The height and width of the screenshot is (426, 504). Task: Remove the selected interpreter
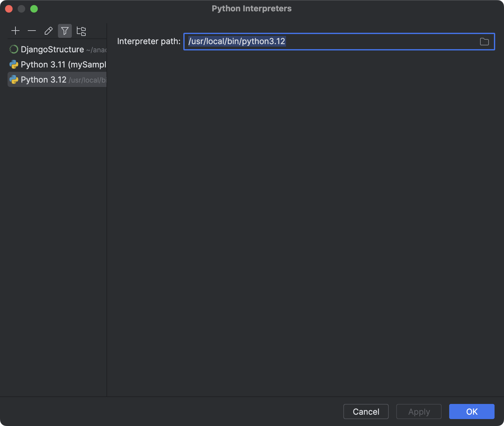tap(32, 31)
